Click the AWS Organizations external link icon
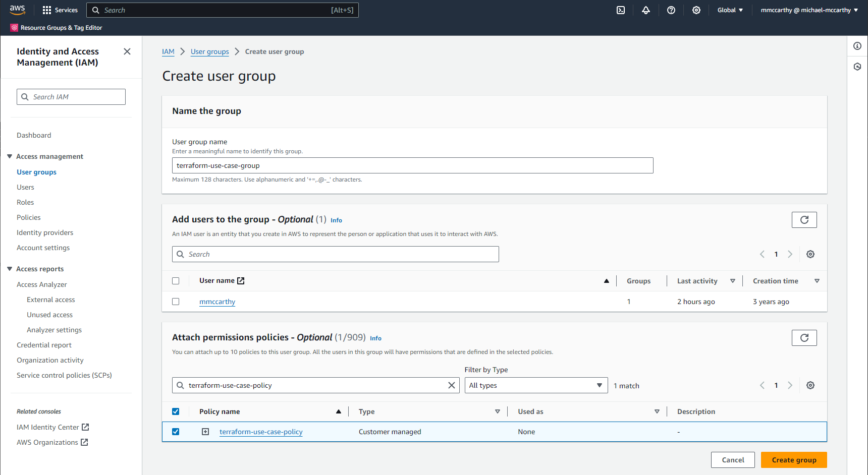 point(84,442)
